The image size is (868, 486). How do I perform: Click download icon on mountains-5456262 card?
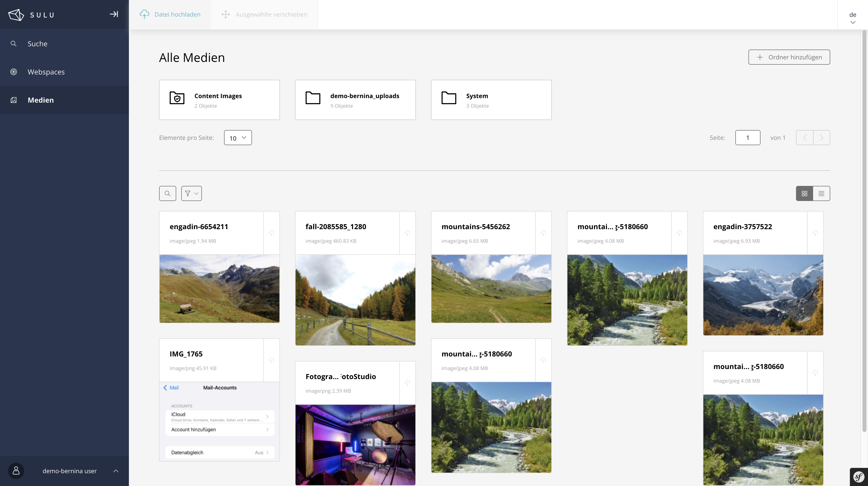click(x=543, y=233)
